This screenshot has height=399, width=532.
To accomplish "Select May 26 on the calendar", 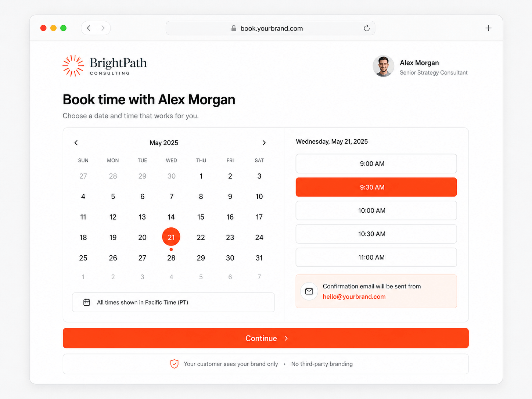I will pyautogui.click(x=113, y=258).
